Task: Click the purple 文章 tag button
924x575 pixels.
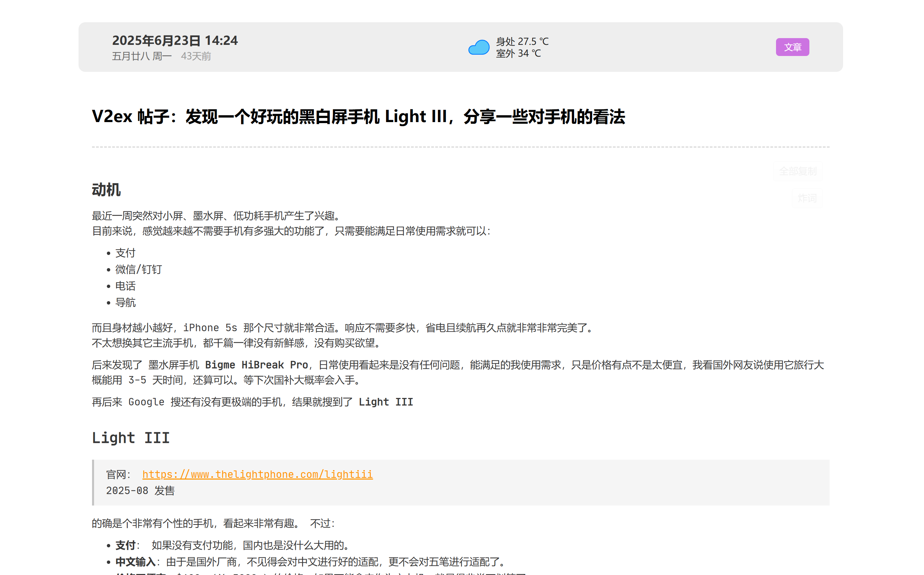Action: [x=792, y=47]
